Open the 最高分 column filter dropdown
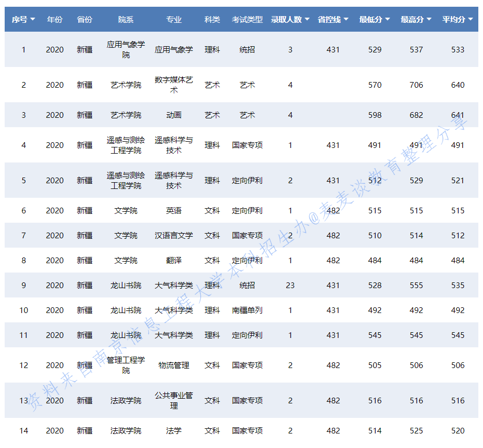This screenshot has width=483, height=448. click(430, 19)
